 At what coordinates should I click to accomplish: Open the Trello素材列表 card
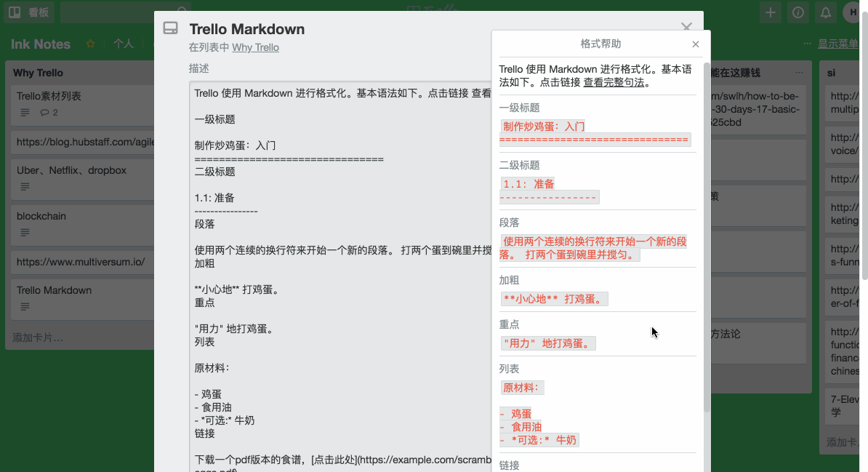(x=83, y=104)
